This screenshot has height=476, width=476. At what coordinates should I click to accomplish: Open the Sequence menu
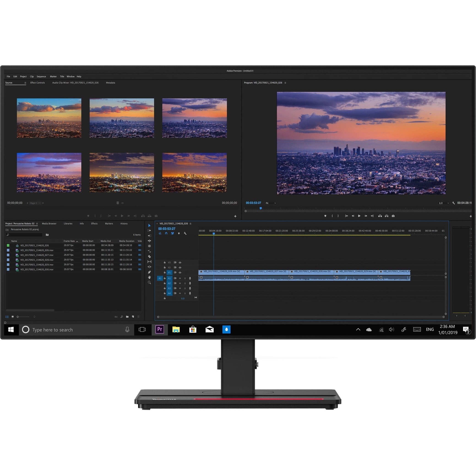[x=41, y=76]
